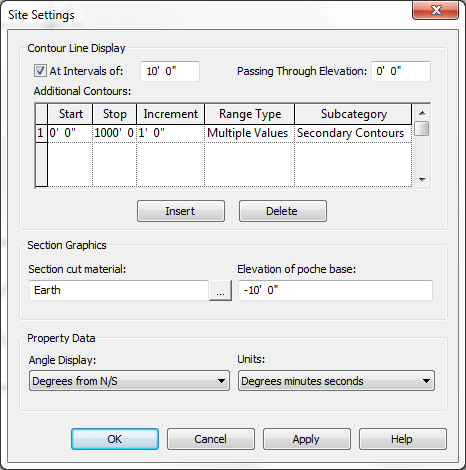Close the Site Settings dialog
The width and height of the screenshot is (466, 470).
(436, 10)
